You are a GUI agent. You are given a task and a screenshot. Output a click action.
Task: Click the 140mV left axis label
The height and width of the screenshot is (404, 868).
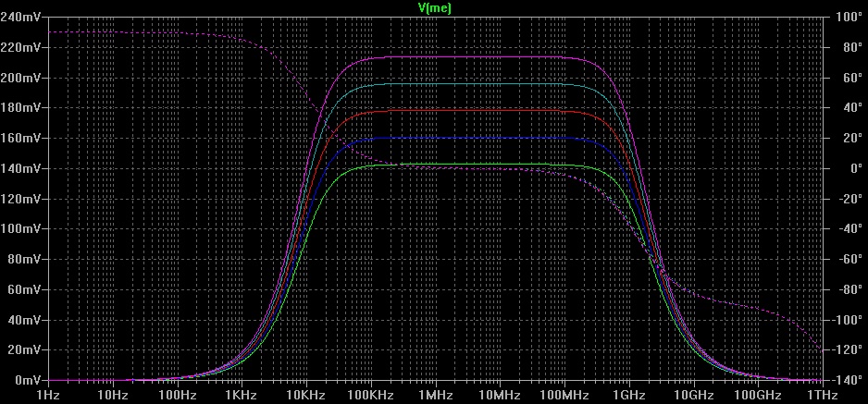pos(20,168)
